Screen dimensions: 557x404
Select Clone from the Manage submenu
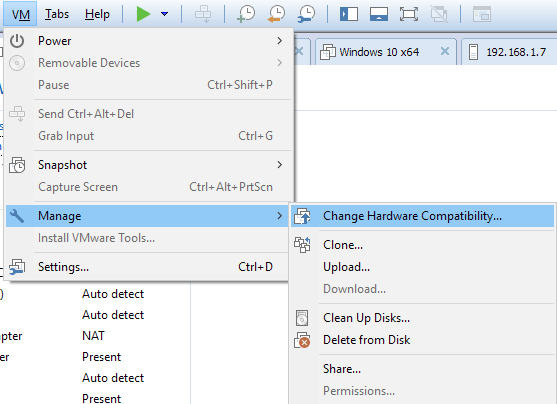coord(422,245)
